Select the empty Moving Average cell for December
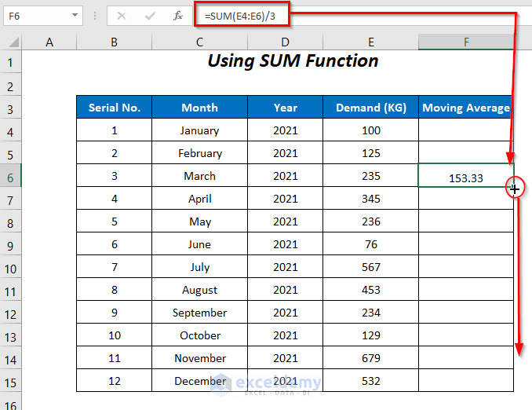Image resolution: width=532 pixels, height=410 pixels. click(x=466, y=380)
